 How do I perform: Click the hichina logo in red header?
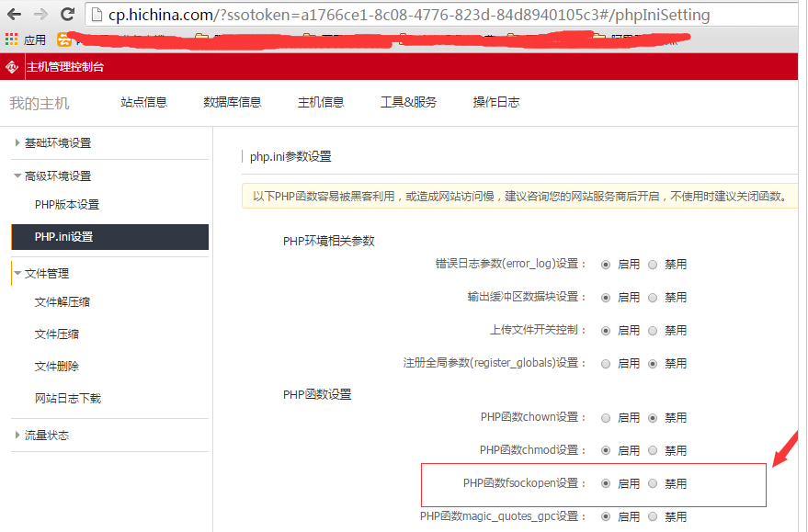coord(12,67)
